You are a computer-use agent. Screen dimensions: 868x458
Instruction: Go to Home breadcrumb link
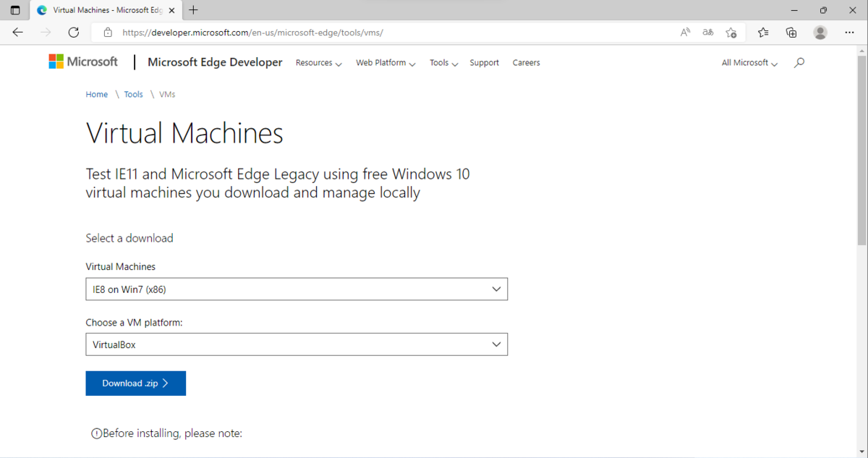(x=97, y=94)
